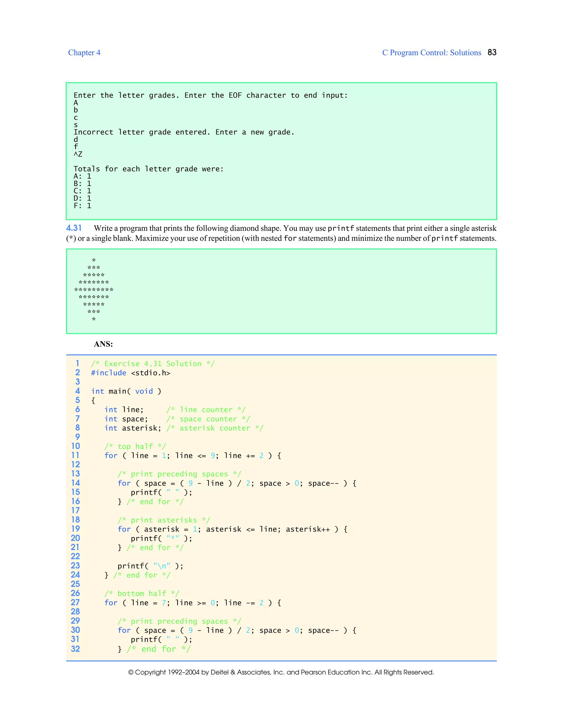Click the 'int asterisk;' declaration

pyautogui.click(x=133, y=428)
